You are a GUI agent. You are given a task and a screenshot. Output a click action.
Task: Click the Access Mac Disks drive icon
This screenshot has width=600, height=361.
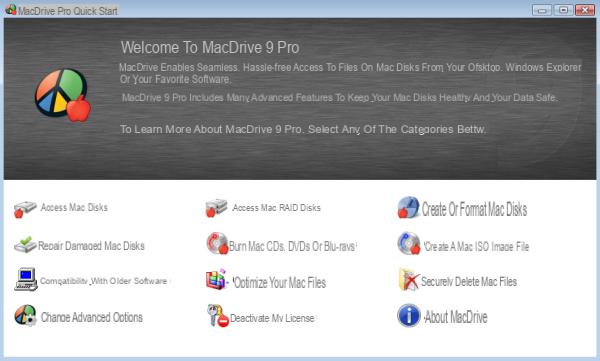tap(25, 209)
